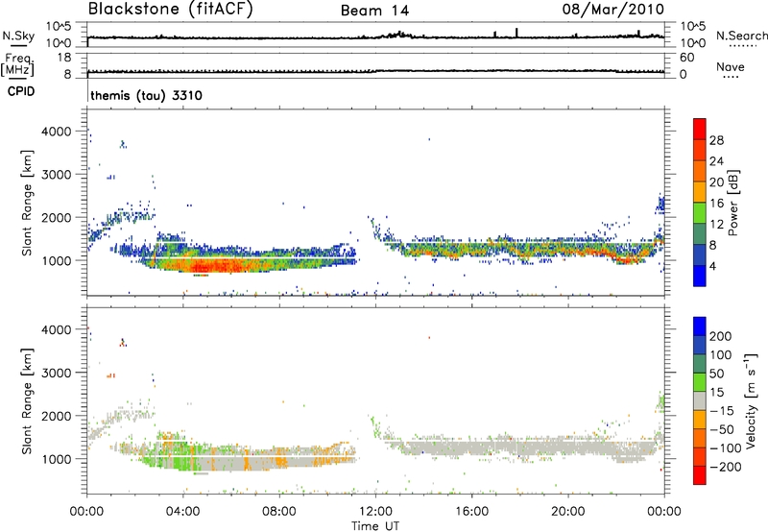Click the 'N.Sky' legend label
768x532 pixels.
click(x=18, y=36)
